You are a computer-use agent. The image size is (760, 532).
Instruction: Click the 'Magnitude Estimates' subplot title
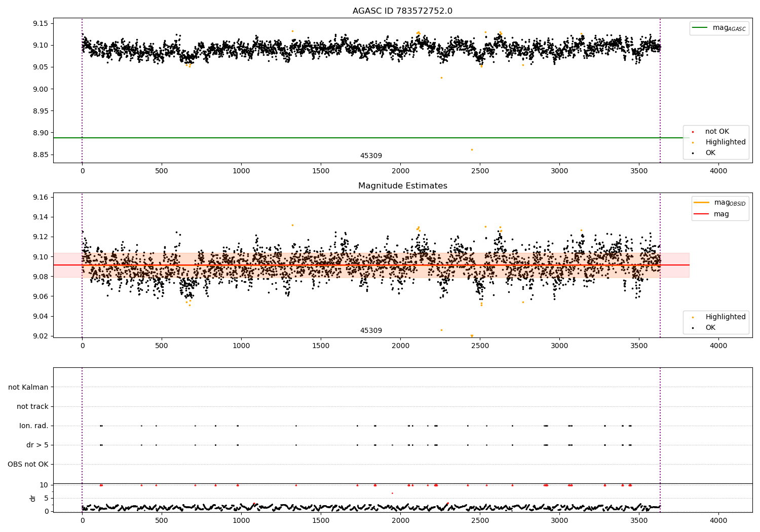[x=402, y=186]
